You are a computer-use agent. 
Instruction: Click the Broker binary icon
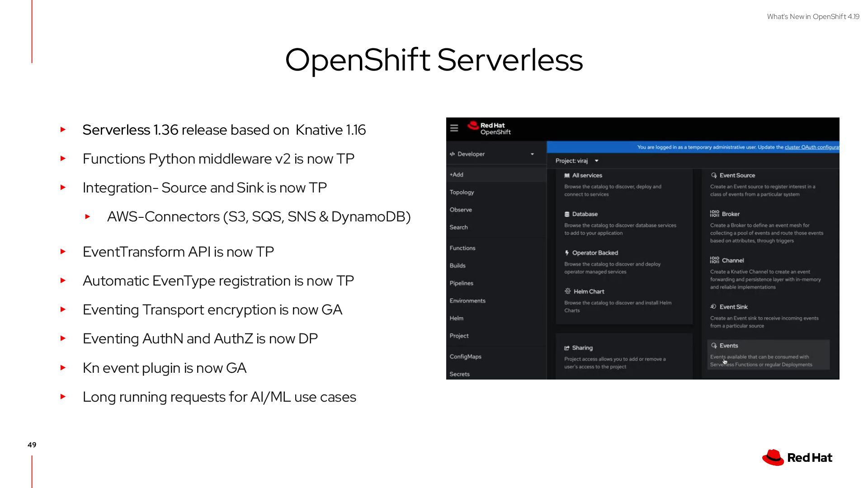[715, 214]
